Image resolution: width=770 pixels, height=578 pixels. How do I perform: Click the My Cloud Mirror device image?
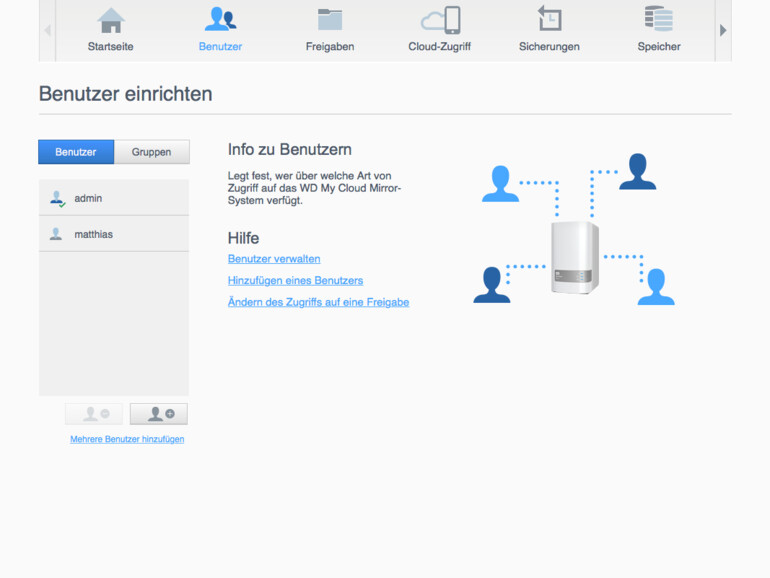pos(575,257)
